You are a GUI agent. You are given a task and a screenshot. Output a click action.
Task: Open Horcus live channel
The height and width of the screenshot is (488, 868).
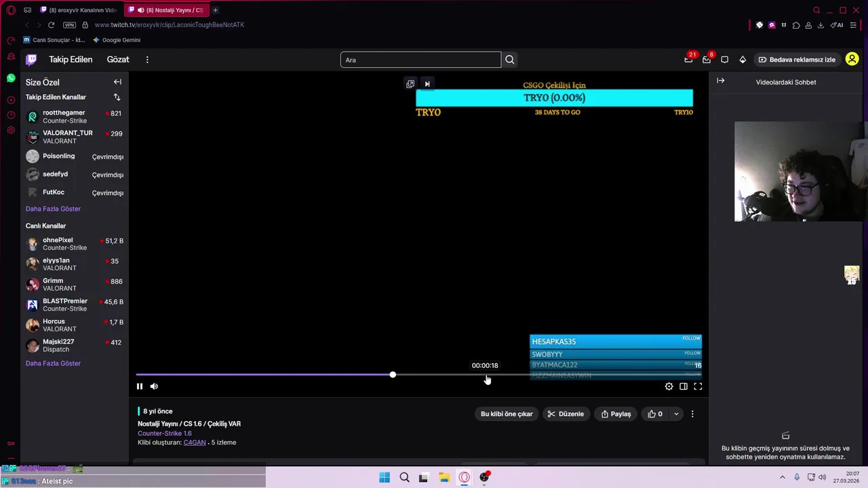click(75, 325)
